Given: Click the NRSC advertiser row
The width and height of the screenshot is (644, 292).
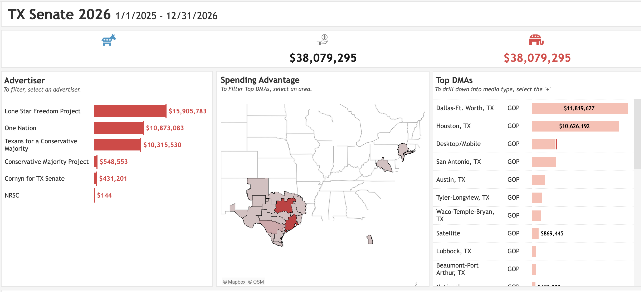Looking at the screenshot, I should click(12, 195).
